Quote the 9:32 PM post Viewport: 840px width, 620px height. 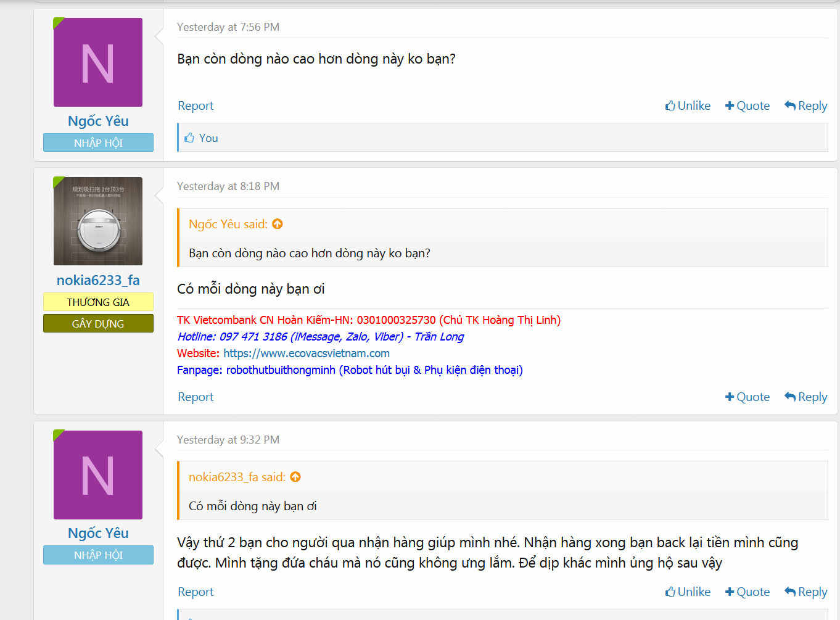(x=747, y=592)
